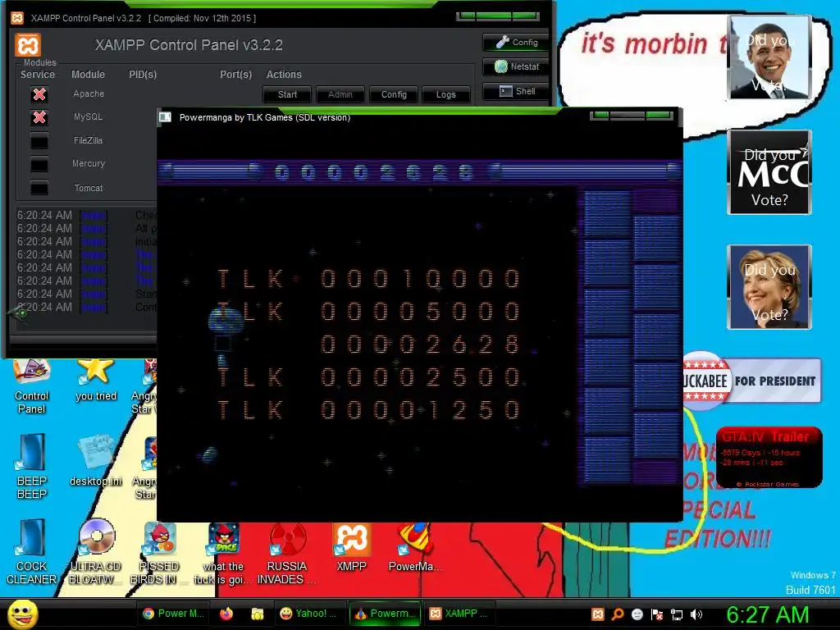
Task: Click the 'TLK 00005000' high score row
Action: 369,311
